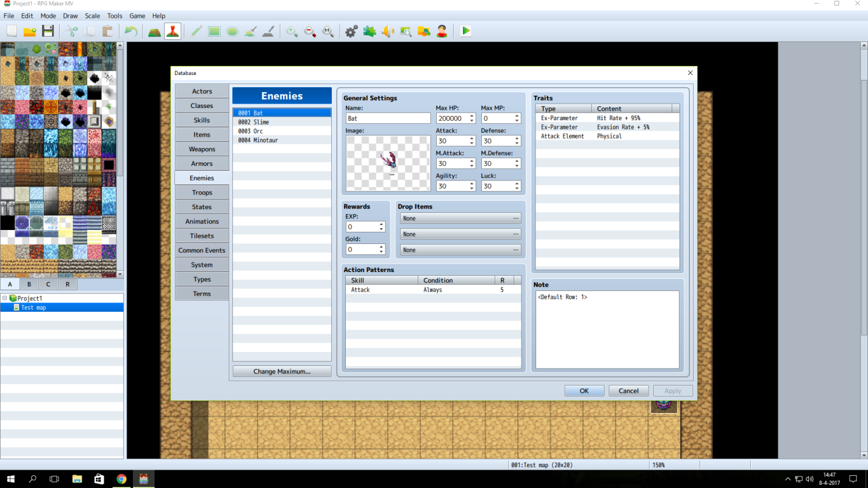The image size is (868, 488).
Task: Select tileset tab B
Action: point(29,284)
